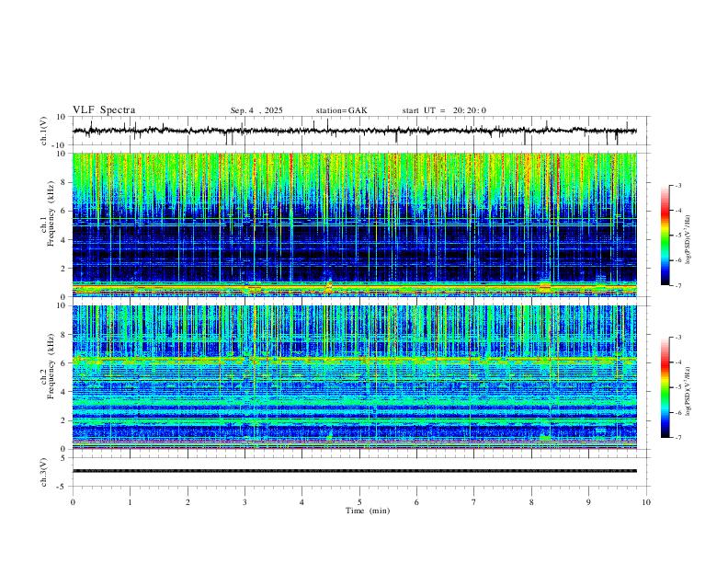Select the date text "Sep. 4 , 2025"
This screenshot has height=563, width=728.
(x=256, y=110)
